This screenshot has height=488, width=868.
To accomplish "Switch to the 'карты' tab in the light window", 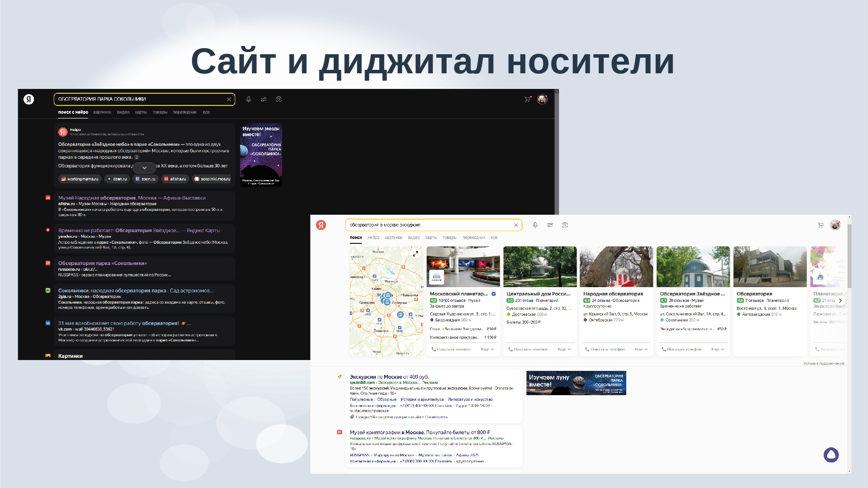I will click(431, 238).
